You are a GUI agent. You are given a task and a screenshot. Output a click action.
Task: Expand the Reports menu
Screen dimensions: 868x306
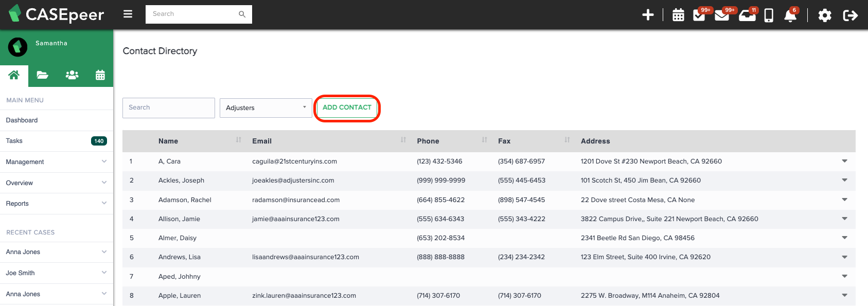57,204
